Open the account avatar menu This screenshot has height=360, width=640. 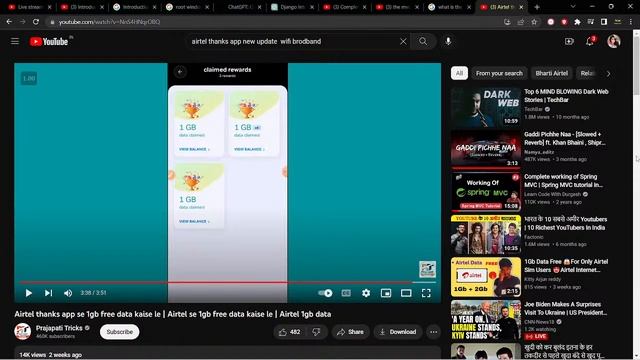pos(613,42)
